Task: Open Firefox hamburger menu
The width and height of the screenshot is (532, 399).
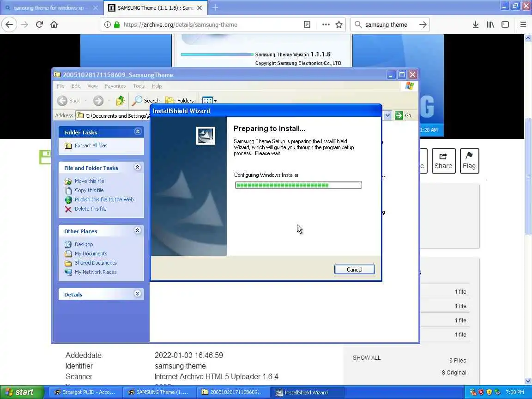Action: [523, 24]
